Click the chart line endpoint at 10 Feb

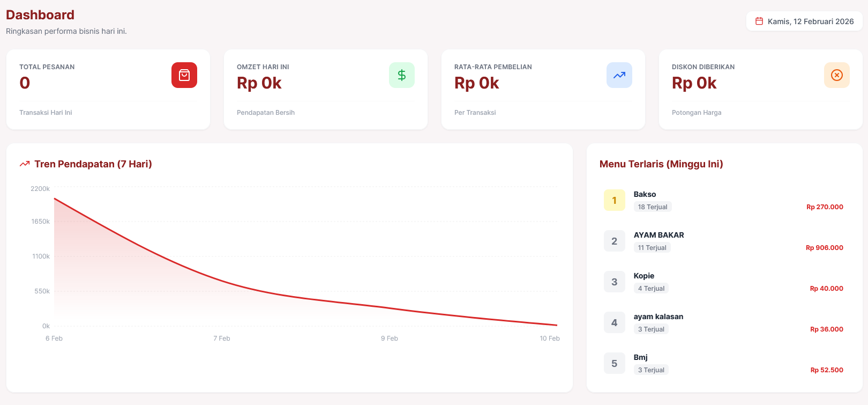click(x=556, y=325)
